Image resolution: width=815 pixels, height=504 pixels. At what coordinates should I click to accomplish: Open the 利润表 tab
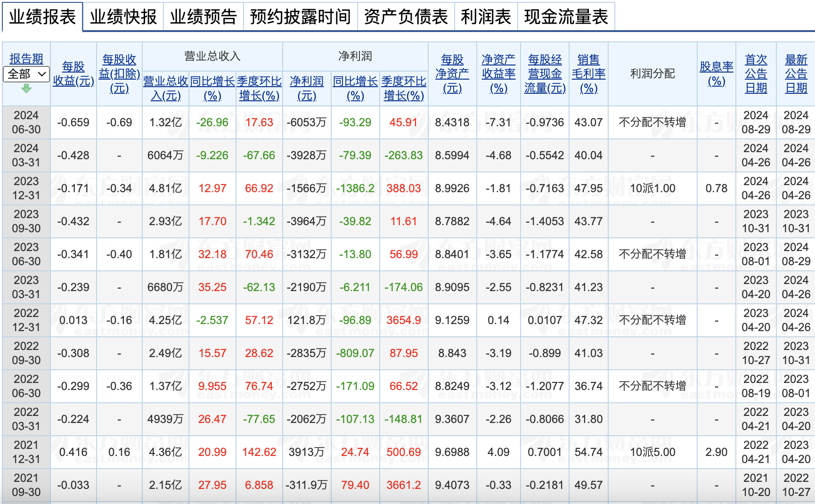[x=486, y=17]
